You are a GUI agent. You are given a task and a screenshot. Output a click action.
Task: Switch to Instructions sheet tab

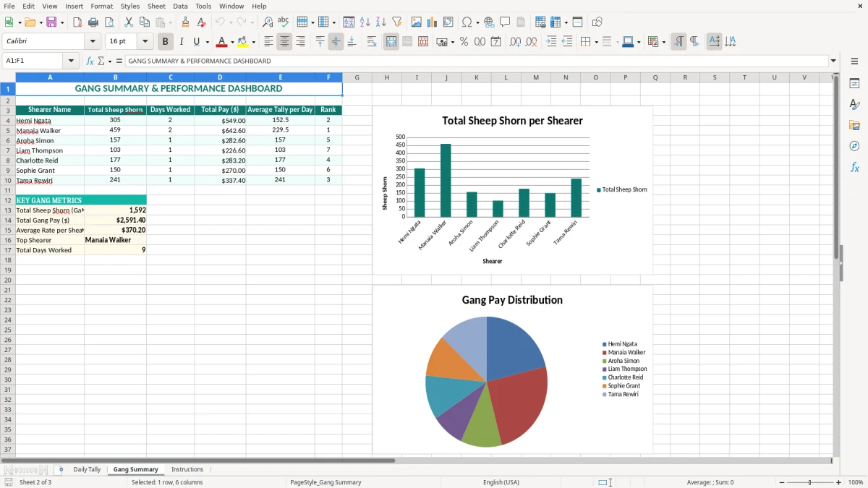[187, 470]
